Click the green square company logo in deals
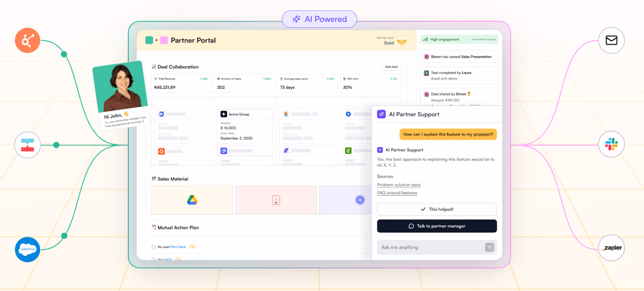The width and height of the screenshot is (644, 291). point(349,151)
